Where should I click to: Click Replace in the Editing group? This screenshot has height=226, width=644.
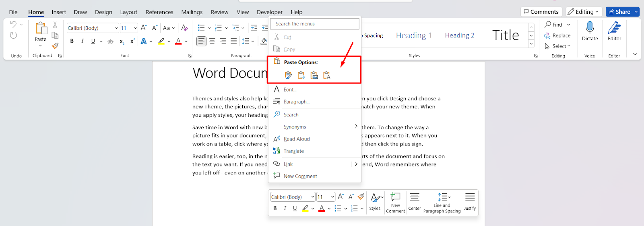tap(557, 35)
